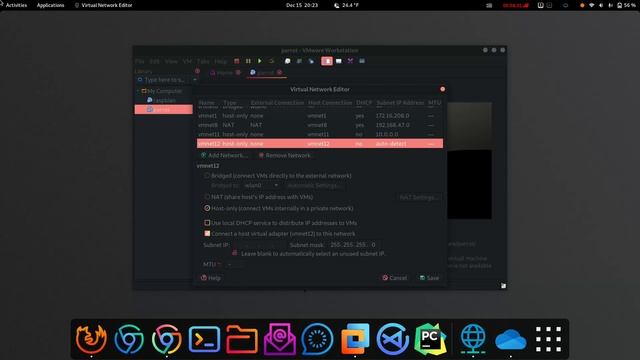Screen dimensions: 640x360
Task: Open Tabs menu in VMware Workstation
Action: 203,61
